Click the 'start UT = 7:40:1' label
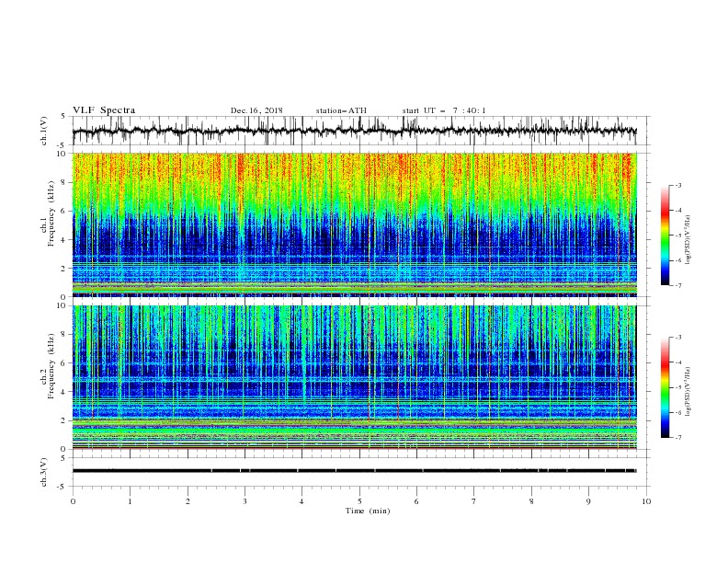Image resolution: width=728 pixels, height=563 pixels. [444, 110]
